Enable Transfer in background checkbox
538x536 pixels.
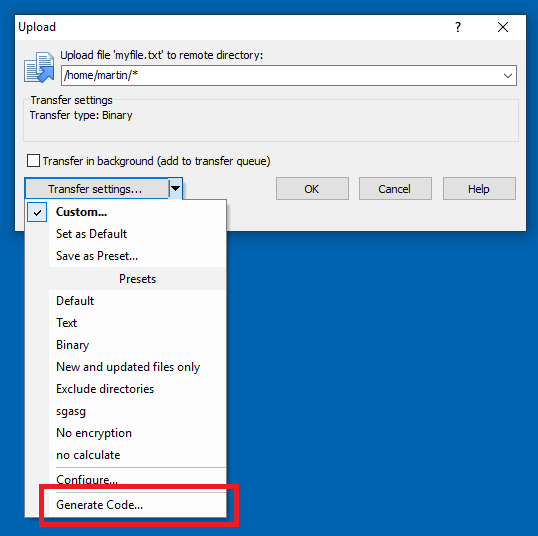(33, 161)
